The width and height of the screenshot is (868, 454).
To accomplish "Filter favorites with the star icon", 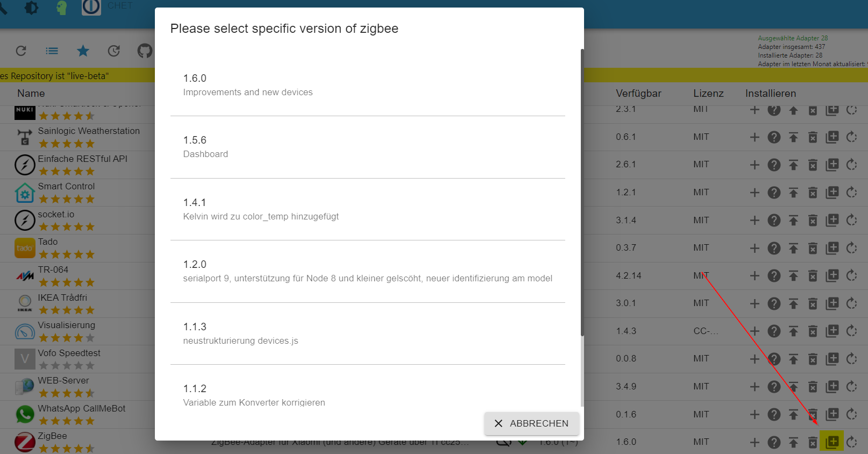I will (x=83, y=51).
